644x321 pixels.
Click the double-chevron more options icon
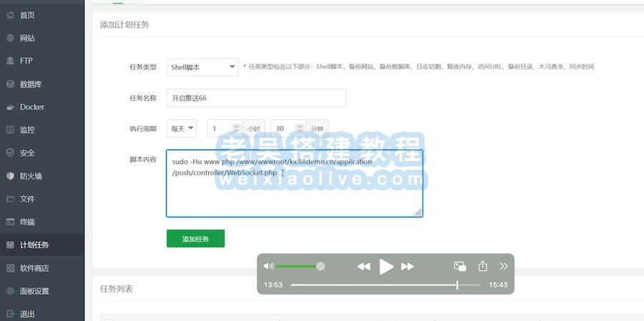(x=504, y=267)
